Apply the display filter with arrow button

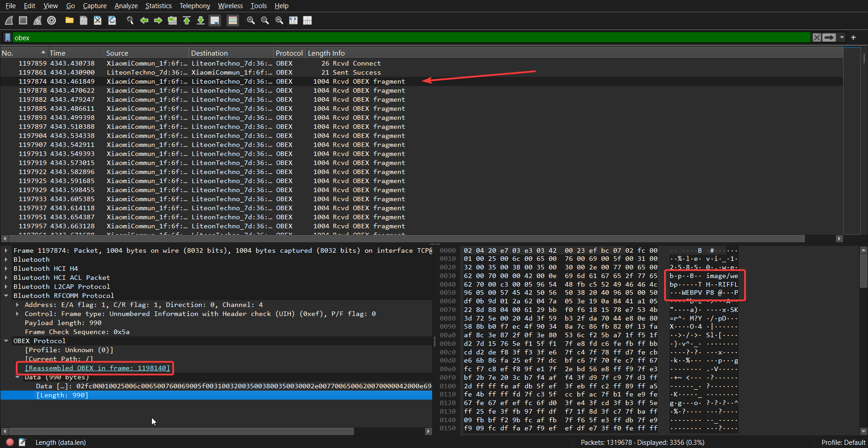829,38
